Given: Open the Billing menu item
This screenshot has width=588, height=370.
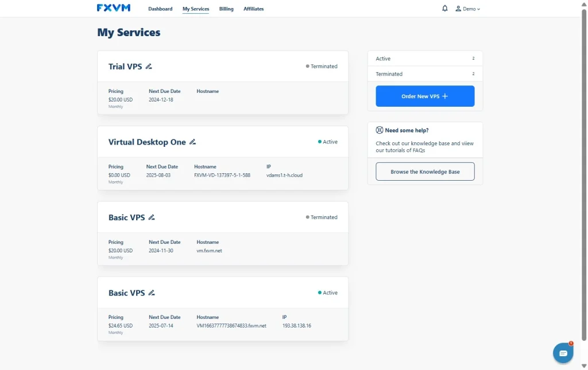Looking at the screenshot, I should (226, 9).
